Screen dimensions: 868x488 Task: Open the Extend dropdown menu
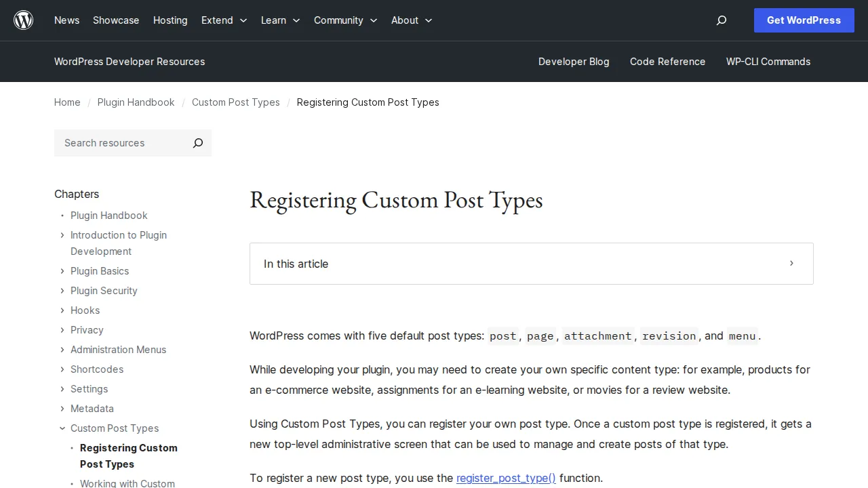click(224, 20)
